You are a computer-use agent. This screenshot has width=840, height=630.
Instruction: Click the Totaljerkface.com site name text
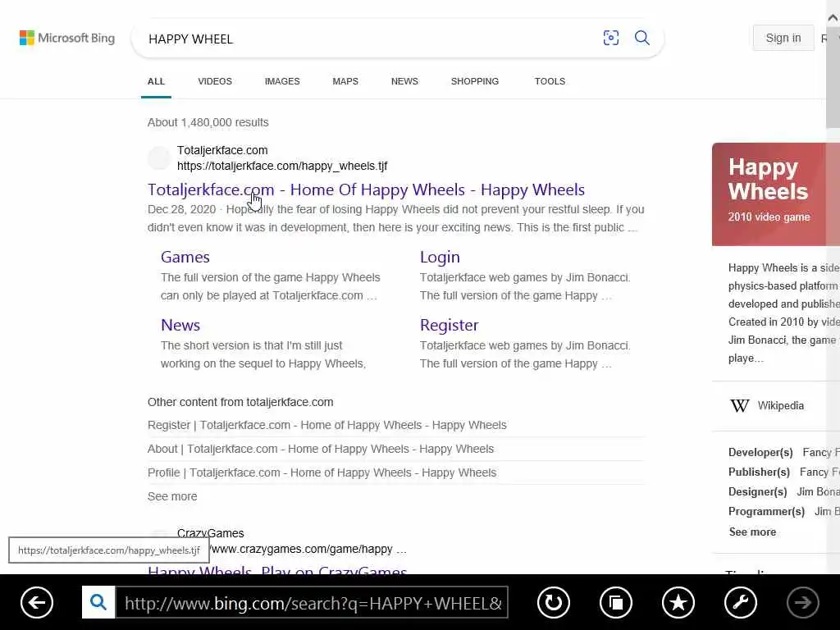click(x=222, y=151)
